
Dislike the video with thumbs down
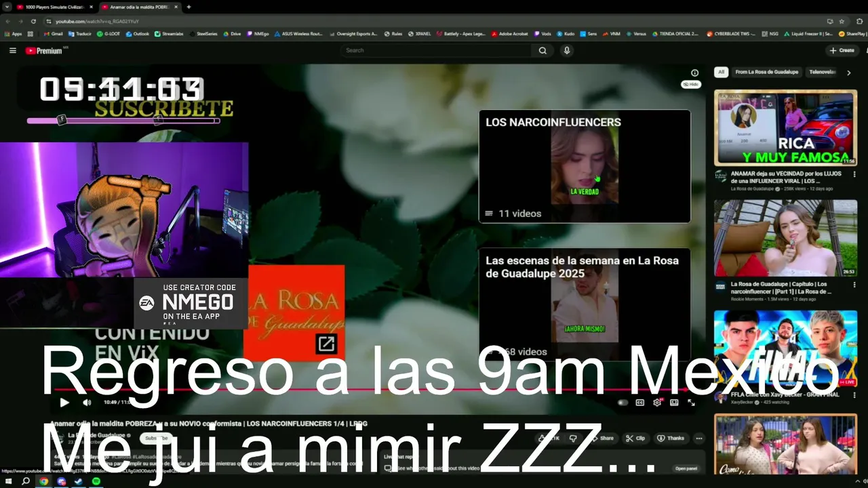[574, 439]
